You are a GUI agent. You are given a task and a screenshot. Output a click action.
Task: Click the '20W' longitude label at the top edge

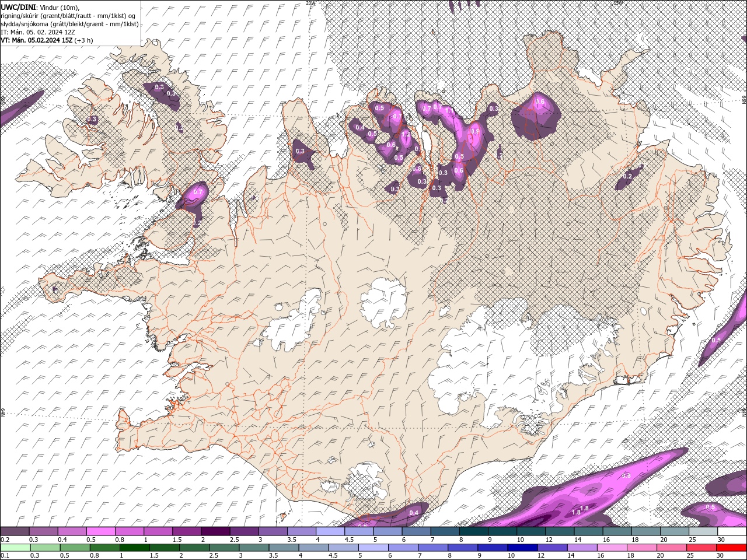click(310, 3)
